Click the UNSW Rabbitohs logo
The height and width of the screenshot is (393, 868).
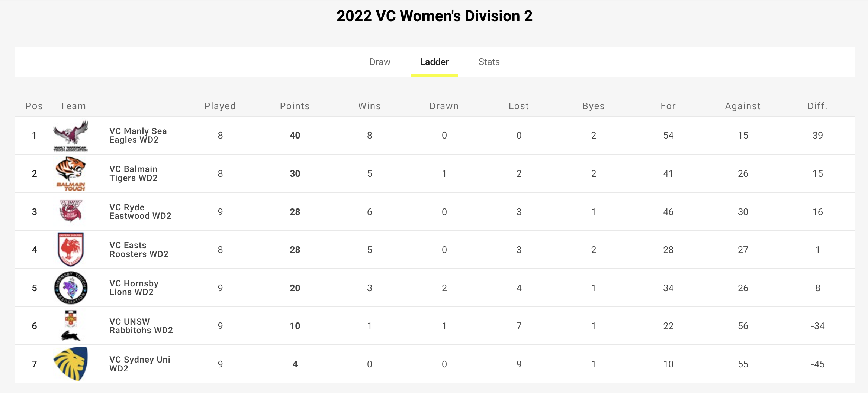click(71, 326)
